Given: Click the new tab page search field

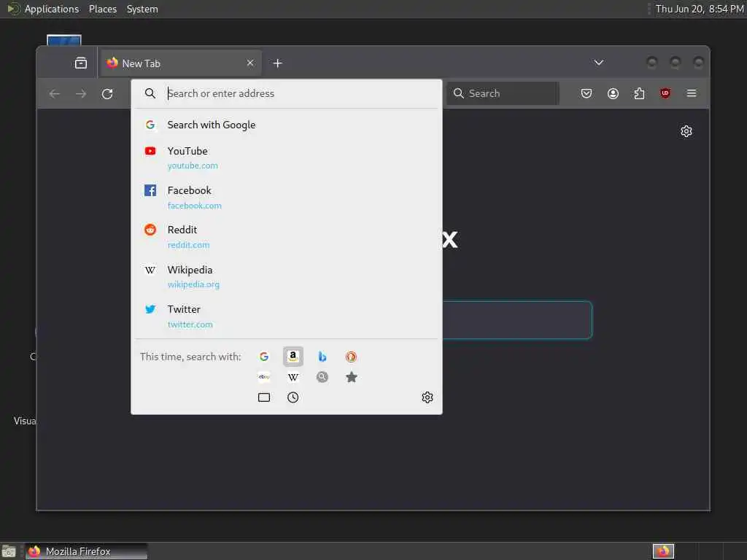Looking at the screenshot, I should click(517, 320).
